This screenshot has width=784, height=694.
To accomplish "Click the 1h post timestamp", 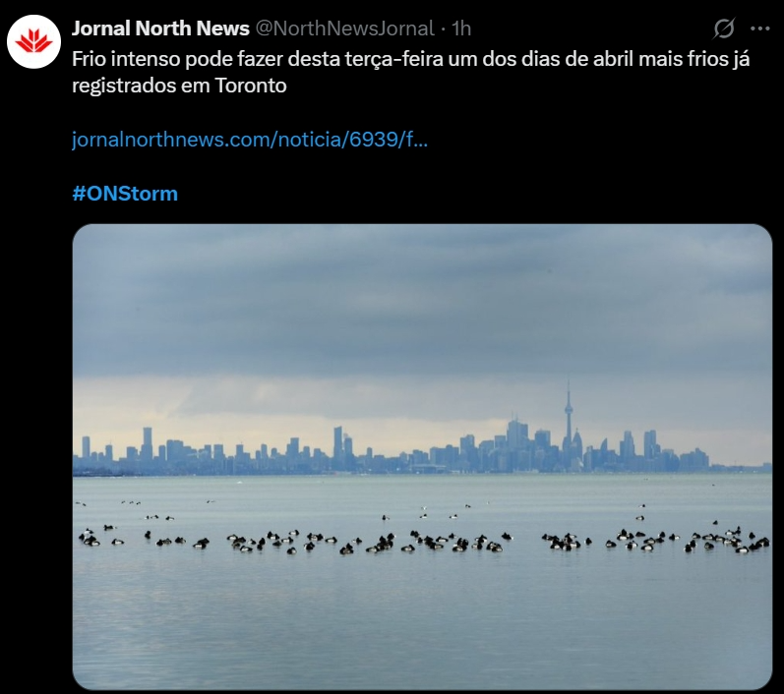I will tap(461, 29).
